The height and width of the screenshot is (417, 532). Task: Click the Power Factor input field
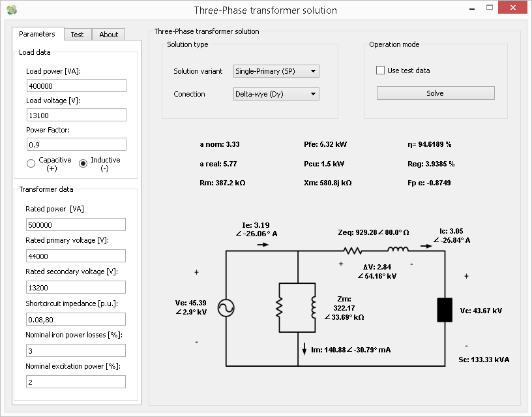[76, 144]
